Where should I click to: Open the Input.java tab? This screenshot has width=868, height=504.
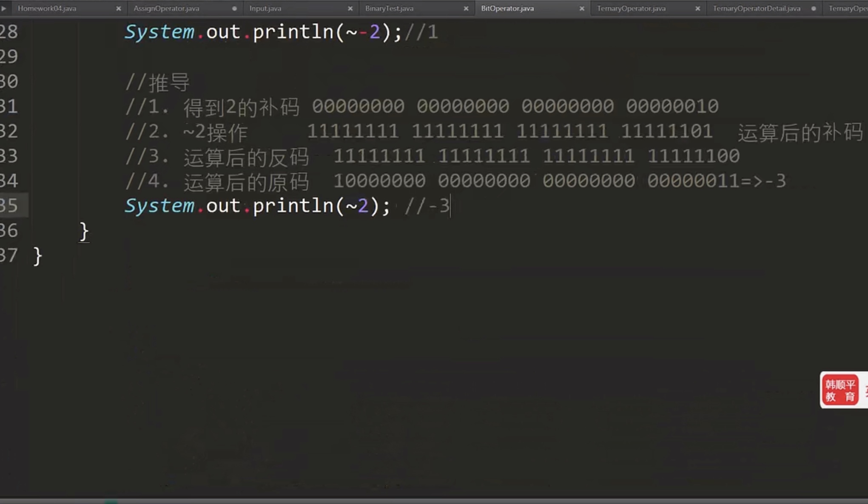click(265, 8)
